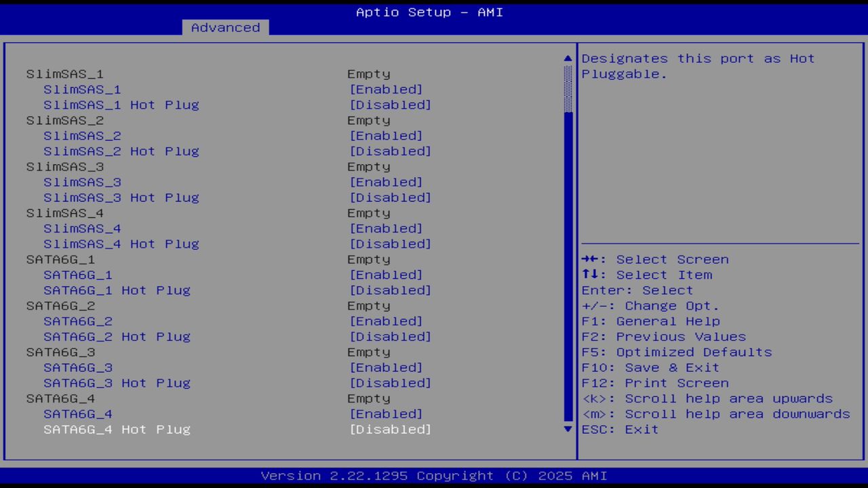868x488 pixels.
Task: Open the SlimSAS_2 port setting dropdown
Action: (x=386, y=136)
